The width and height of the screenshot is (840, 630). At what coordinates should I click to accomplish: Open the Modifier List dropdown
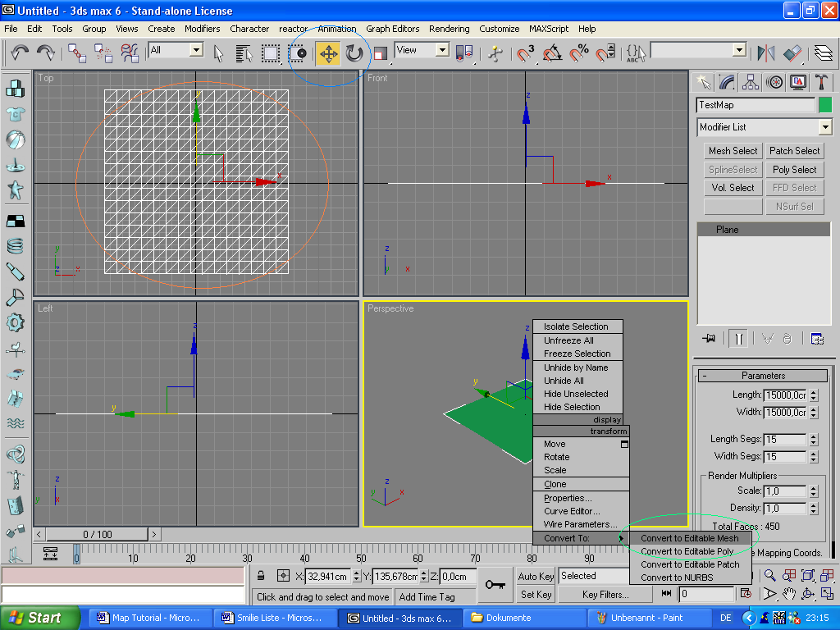(x=824, y=127)
